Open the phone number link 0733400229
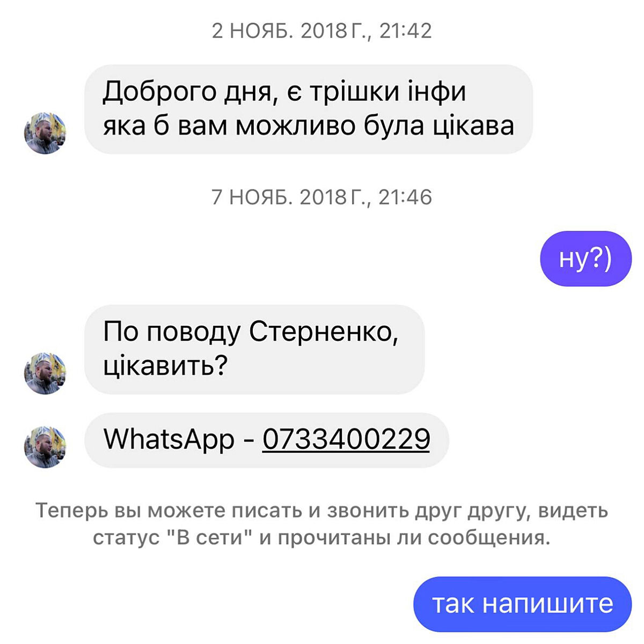The image size is (644, 644). 346,439
